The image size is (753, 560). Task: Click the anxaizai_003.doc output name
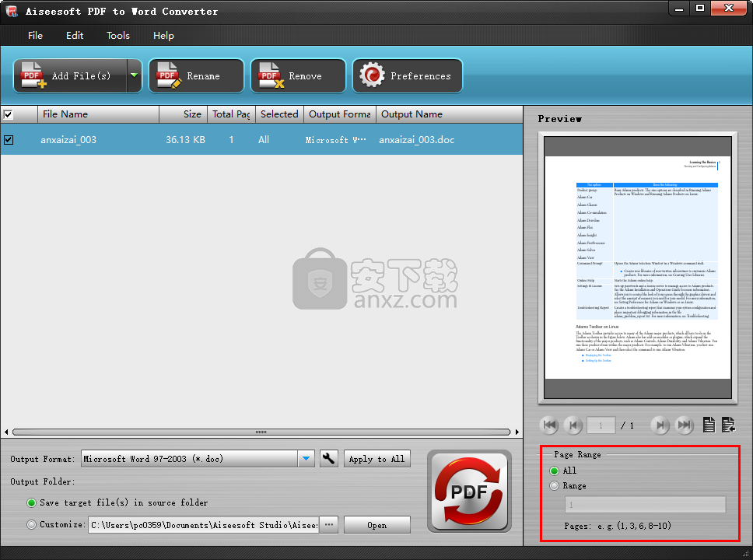pyautogui.click(x=416, y=140)
